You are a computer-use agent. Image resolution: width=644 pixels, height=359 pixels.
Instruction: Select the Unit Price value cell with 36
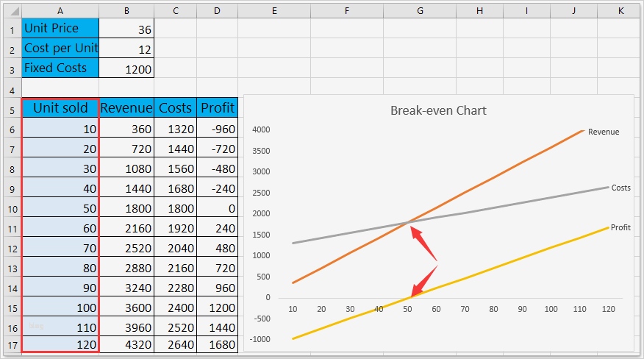click(x=126, y=29)
